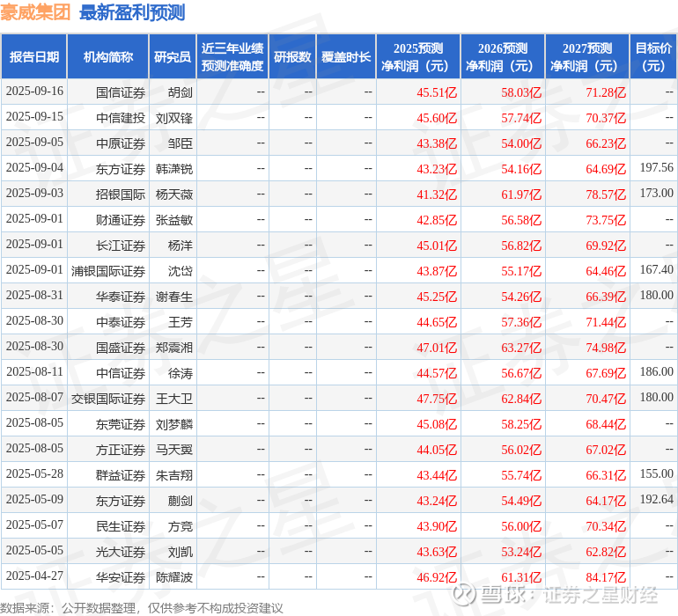678x616 pixels.
Task: Click the 覆盖时长 column header
Action: point(346,56)
